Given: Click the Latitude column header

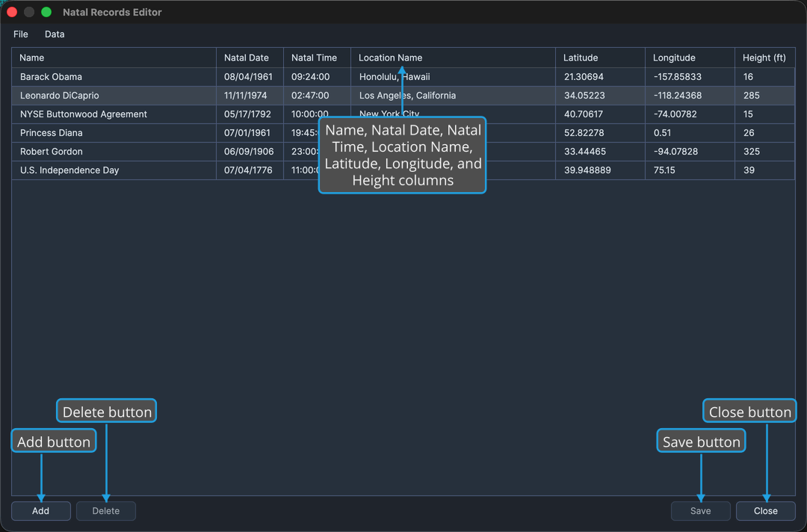Looking at the screenshot, I should coord(600,58).
